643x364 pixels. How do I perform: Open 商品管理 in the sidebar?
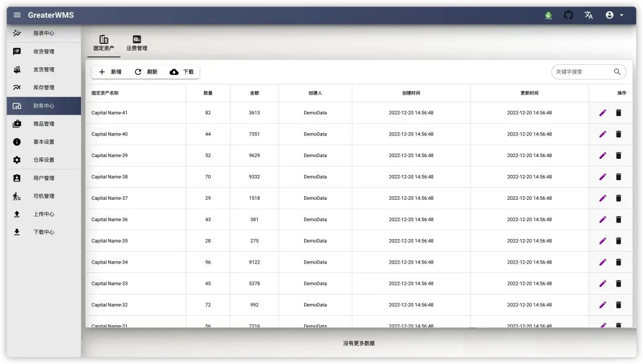pos(44,124)
